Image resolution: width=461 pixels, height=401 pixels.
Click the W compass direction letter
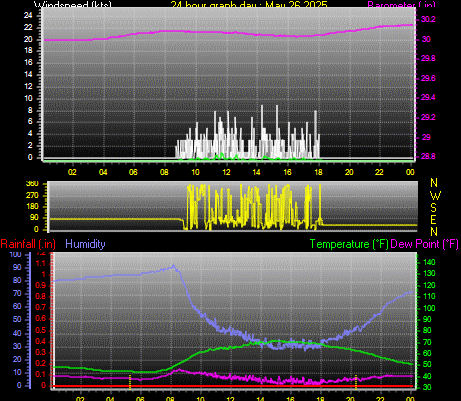[435, 195]
